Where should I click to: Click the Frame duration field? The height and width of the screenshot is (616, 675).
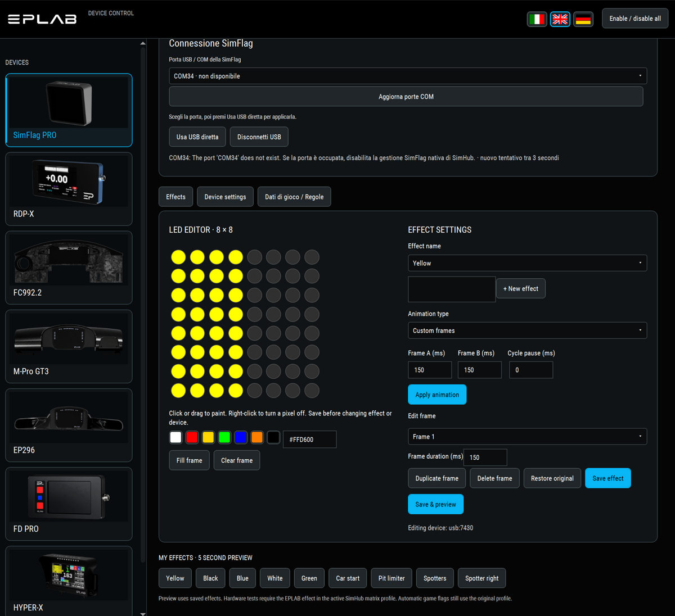tap(485, 458)
